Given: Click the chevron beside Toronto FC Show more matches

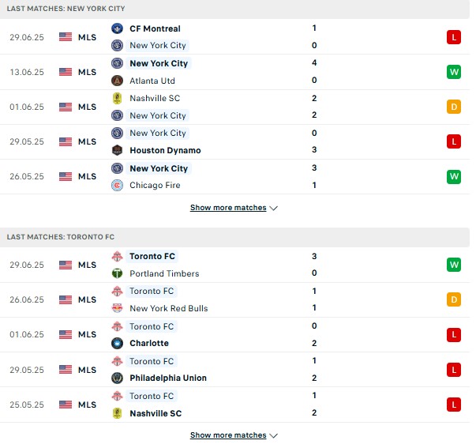Looking at the screenshot, I should [x=273, y=436].
